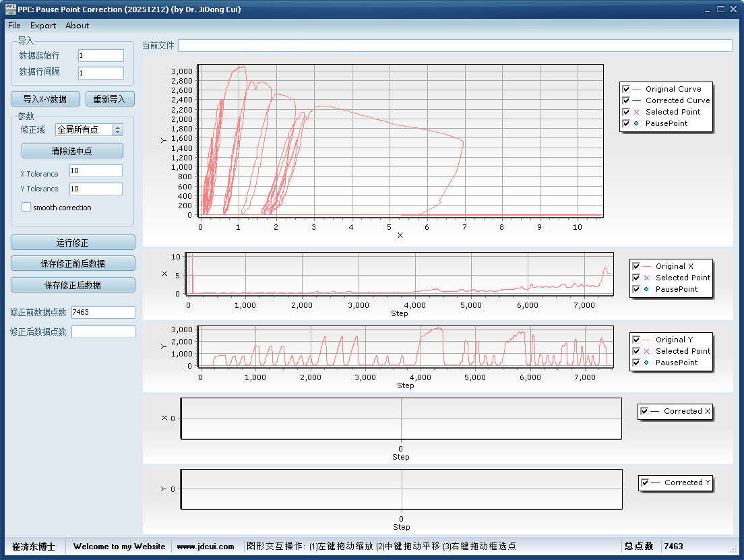Click the www.jdcui.com status bar link
The image size is (744, 560).
(206, 547)
